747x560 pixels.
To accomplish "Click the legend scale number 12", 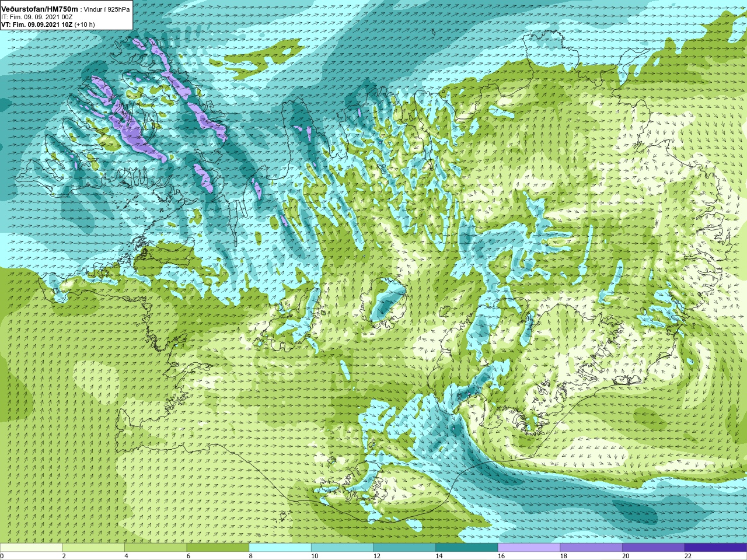I will click(x=377, y=556).
